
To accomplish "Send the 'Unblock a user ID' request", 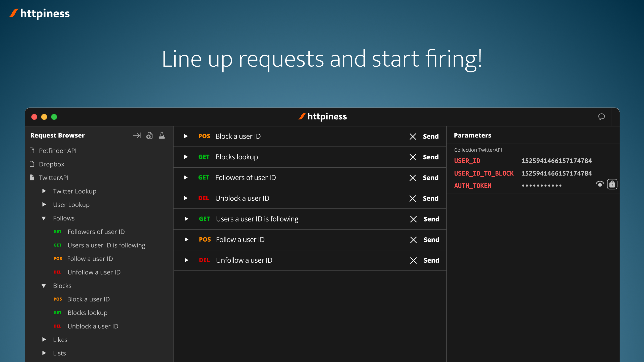I will pyautogui.click(x=430, y=198).
